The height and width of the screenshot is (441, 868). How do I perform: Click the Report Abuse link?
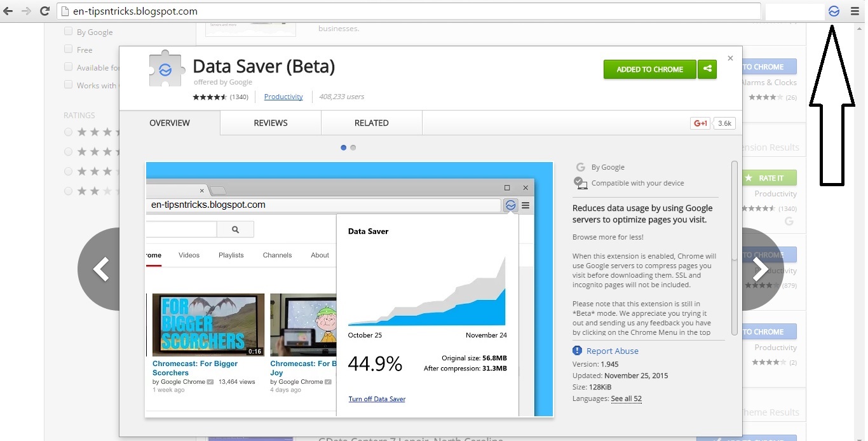coord(613,351)
